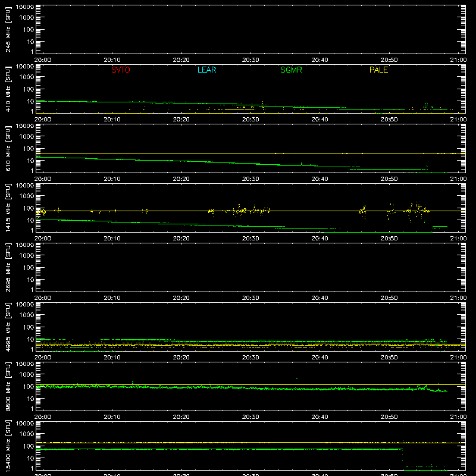Click 20:50 time label under 1415 MHz panel
This screenshot has width=476, height=476.
coord(389,239)
